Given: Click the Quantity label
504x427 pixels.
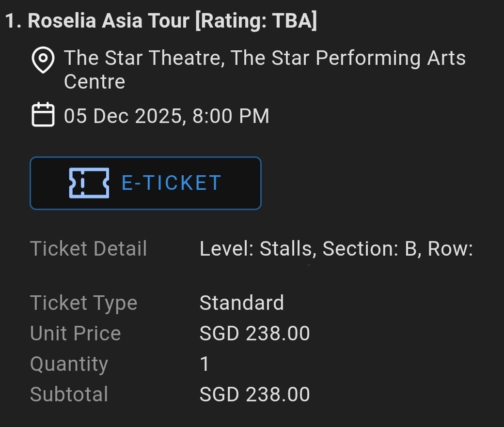Looking at the screenshot, I should [x=69, y=364].
